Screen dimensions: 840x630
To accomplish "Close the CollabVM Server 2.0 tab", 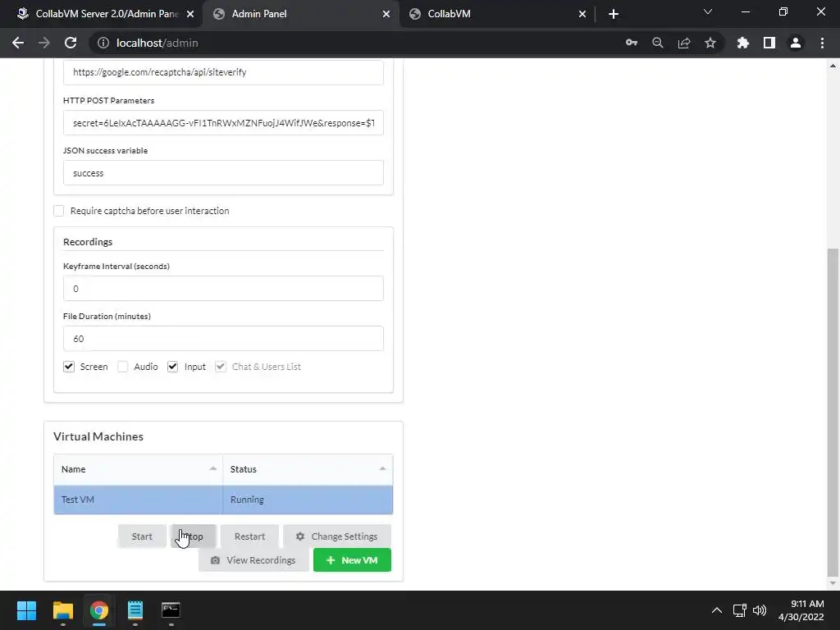I will (x=190, y=14).
